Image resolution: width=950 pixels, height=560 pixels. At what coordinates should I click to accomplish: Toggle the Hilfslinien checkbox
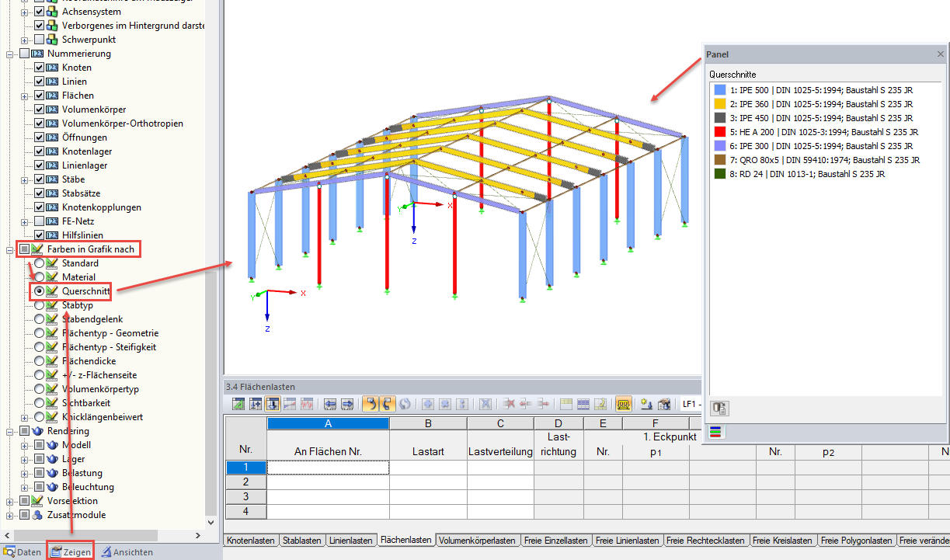coord(39,235)
